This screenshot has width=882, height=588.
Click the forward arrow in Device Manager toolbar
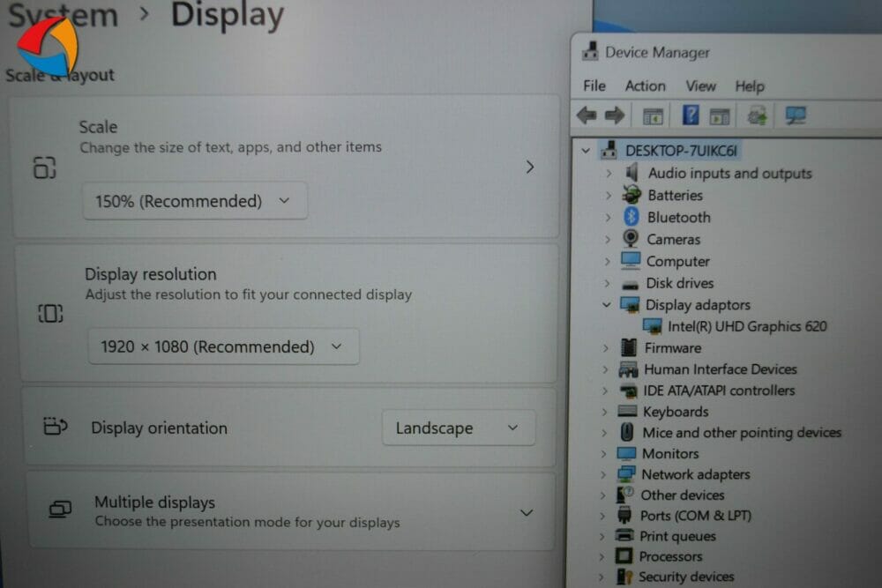click(614, 115)
